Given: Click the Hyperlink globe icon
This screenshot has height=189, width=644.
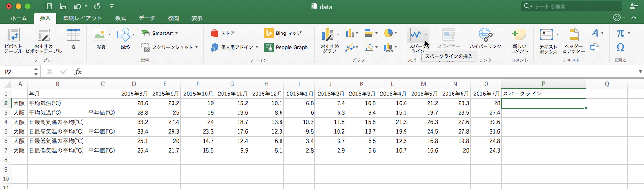Looking at the screenshot, I should 485,35.
